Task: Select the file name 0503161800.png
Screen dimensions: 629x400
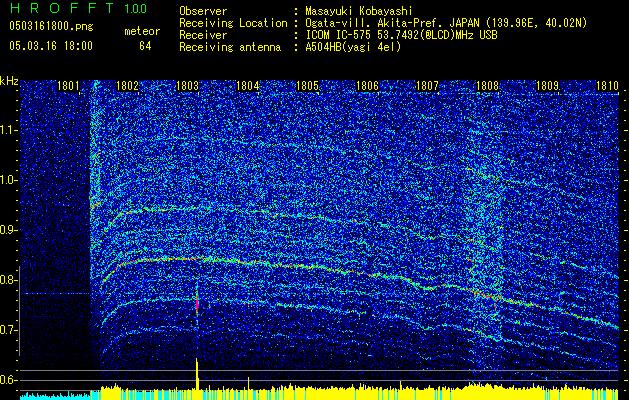Action: (51, 26)
